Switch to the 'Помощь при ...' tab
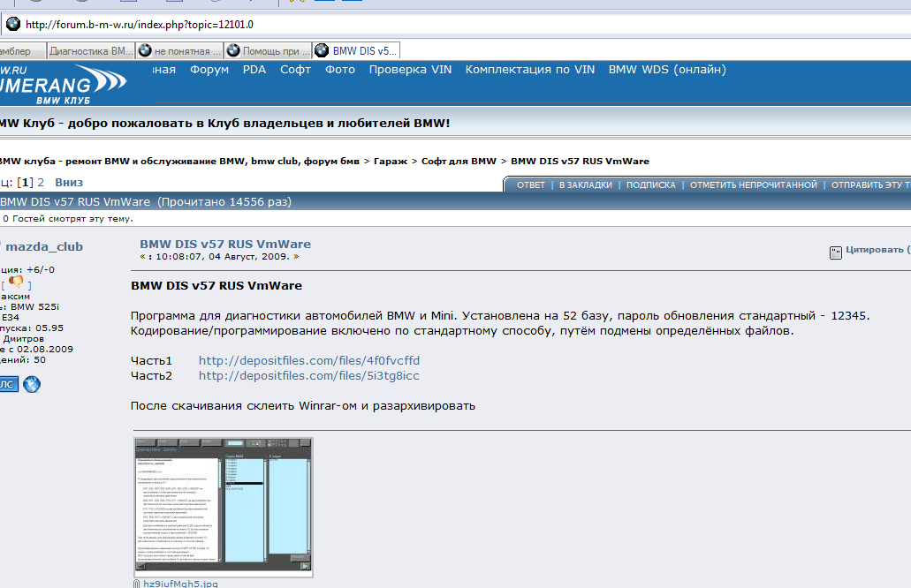 269,51
